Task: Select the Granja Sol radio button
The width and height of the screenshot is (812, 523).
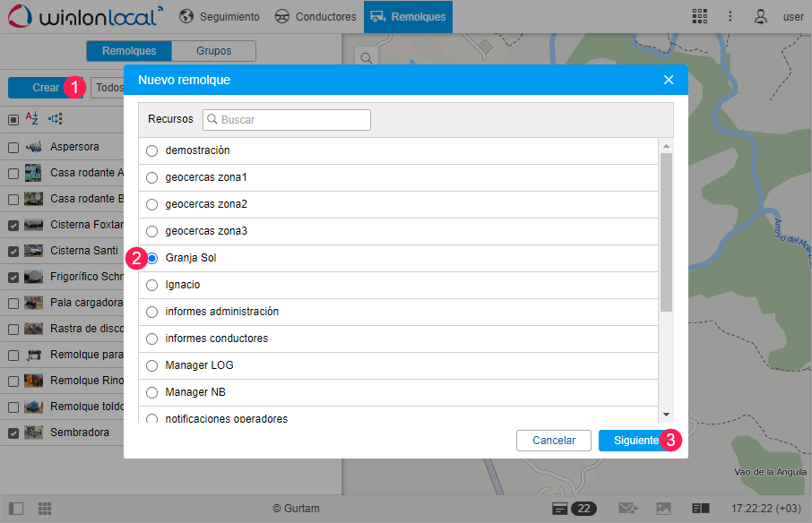Action: (x=152, y=258)
